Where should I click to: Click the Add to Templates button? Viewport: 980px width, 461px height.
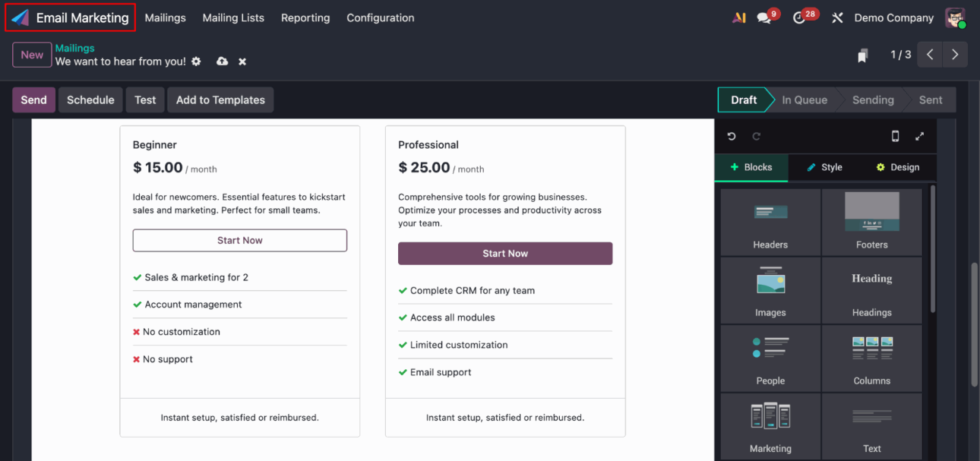click(220, 99)
